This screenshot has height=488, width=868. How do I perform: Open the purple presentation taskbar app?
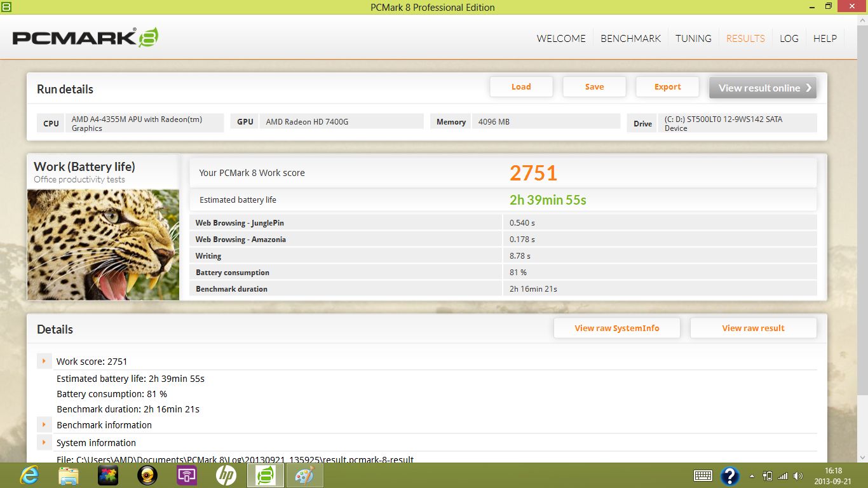click(187, 475)
